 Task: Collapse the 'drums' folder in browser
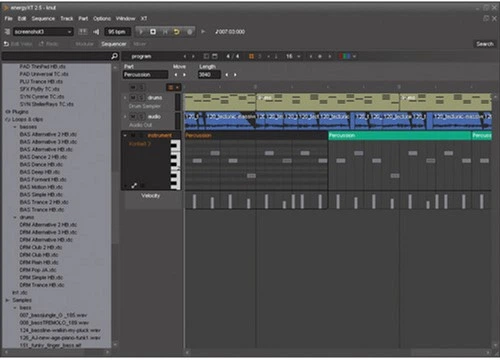(15, 217)
